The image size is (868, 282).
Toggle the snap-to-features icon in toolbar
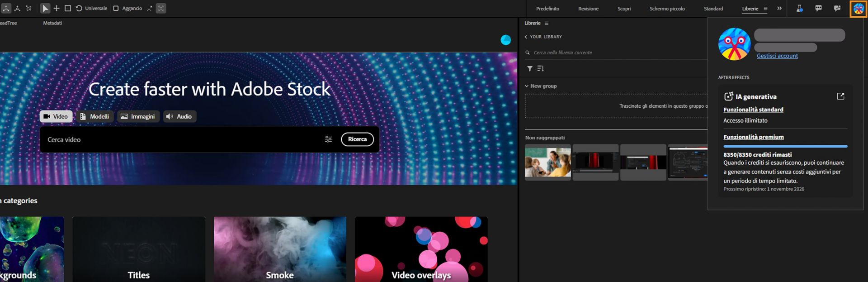click(x=161, y=8)
